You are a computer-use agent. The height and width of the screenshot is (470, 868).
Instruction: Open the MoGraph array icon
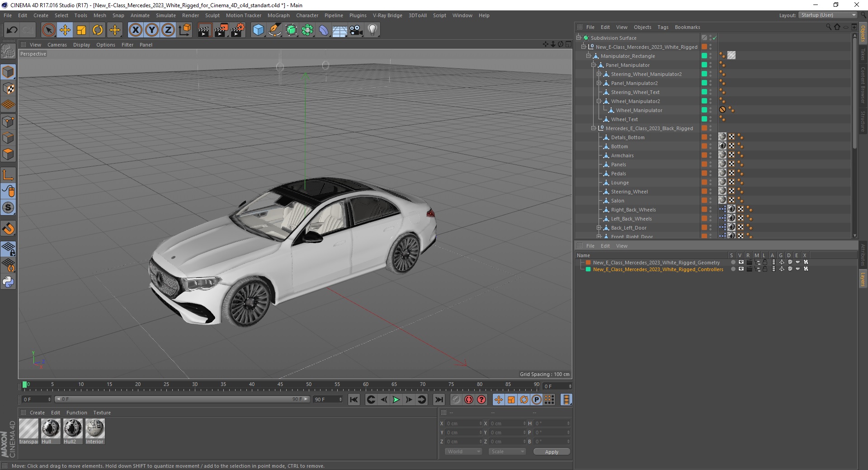307,30
